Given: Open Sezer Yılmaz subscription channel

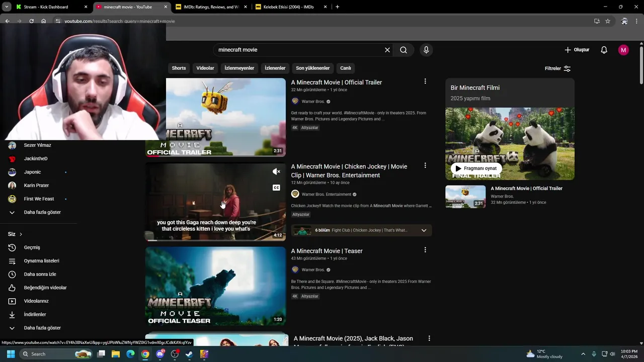Looking at the screenshot, I should point(38,145).
